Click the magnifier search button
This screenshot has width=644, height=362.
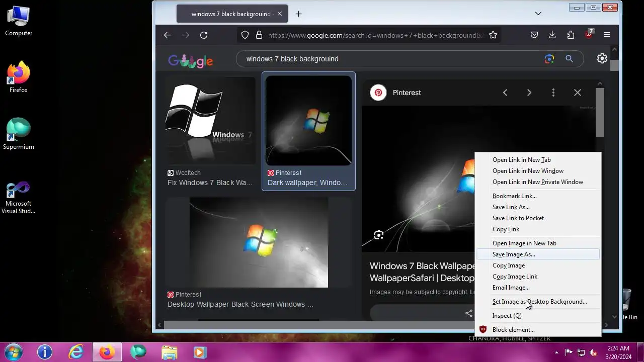tap(569, 59)
